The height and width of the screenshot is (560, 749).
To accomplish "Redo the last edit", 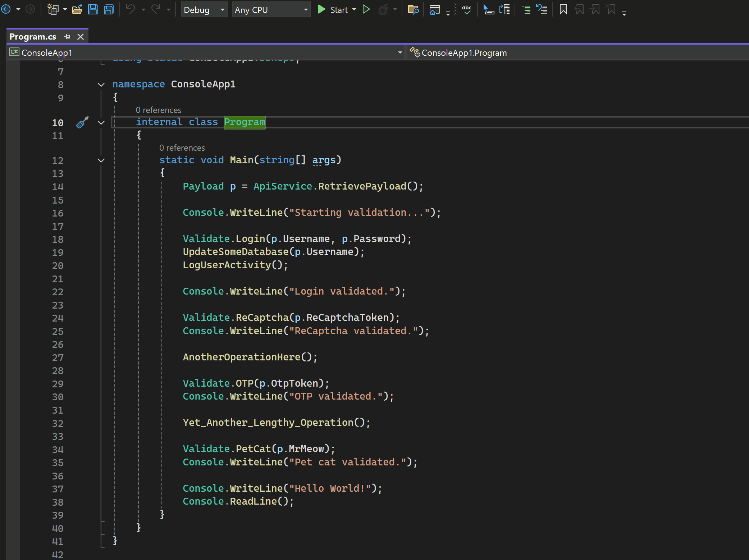I will (155, 9).
